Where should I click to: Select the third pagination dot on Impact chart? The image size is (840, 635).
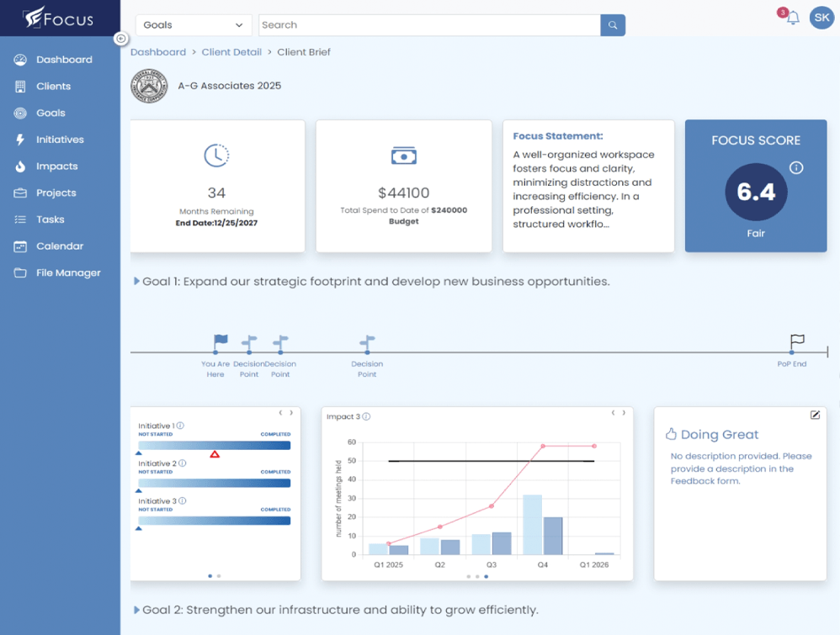(x=485, y=577)
